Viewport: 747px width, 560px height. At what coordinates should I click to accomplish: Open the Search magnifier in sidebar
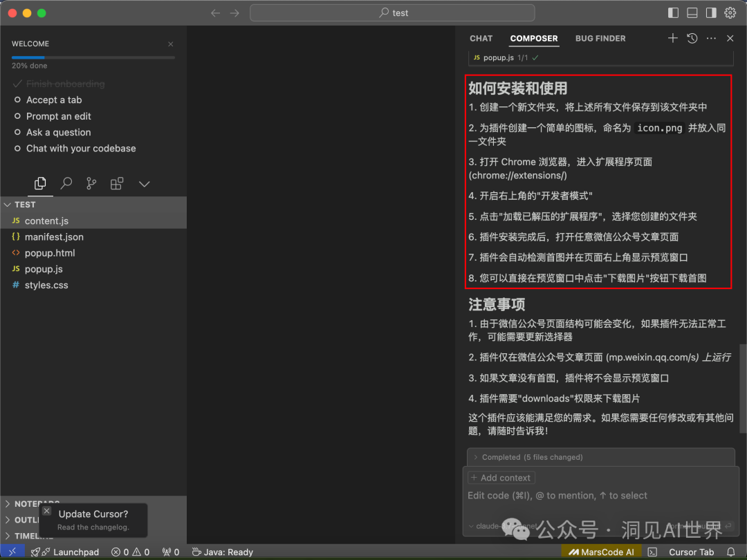pos(66,184)
